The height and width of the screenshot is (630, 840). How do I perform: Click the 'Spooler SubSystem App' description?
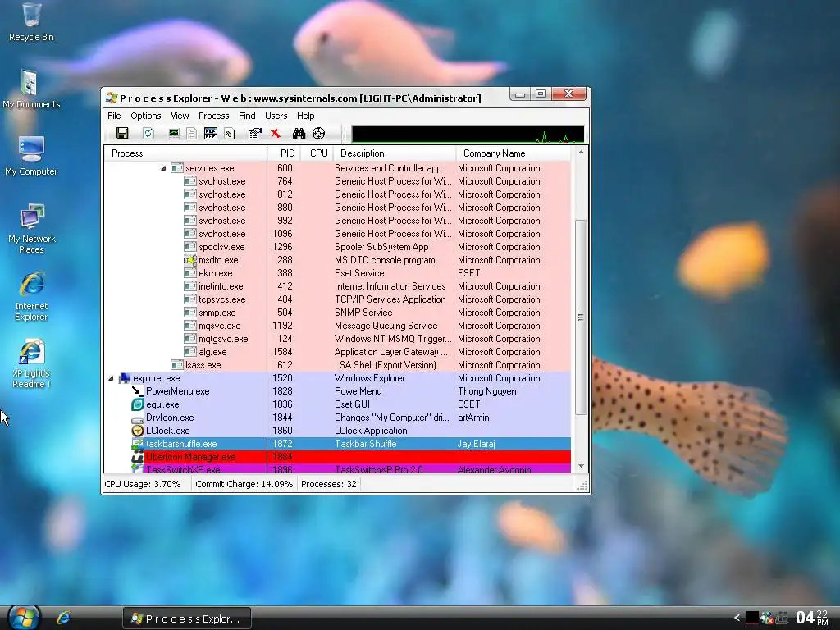[x=381, y=247]
